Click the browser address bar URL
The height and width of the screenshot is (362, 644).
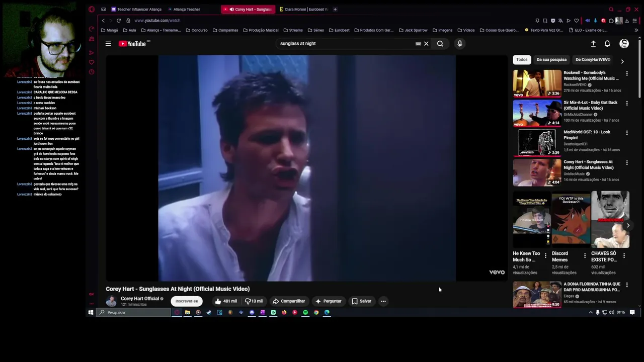(157, 21)
